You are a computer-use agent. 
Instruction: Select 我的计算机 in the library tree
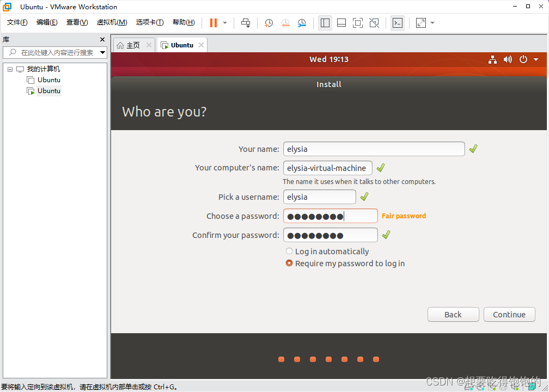pyautogui.click(x=44, y=69)
